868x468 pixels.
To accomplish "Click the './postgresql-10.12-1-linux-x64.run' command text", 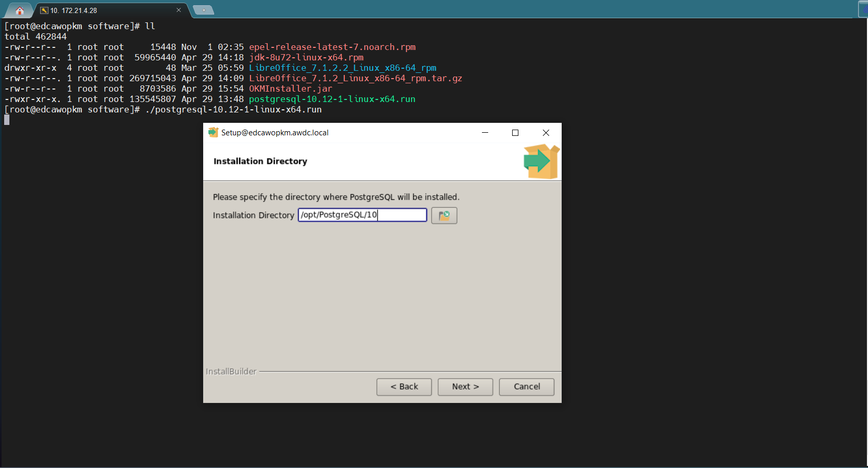I will pyautogui.click(x=233, y=109).
